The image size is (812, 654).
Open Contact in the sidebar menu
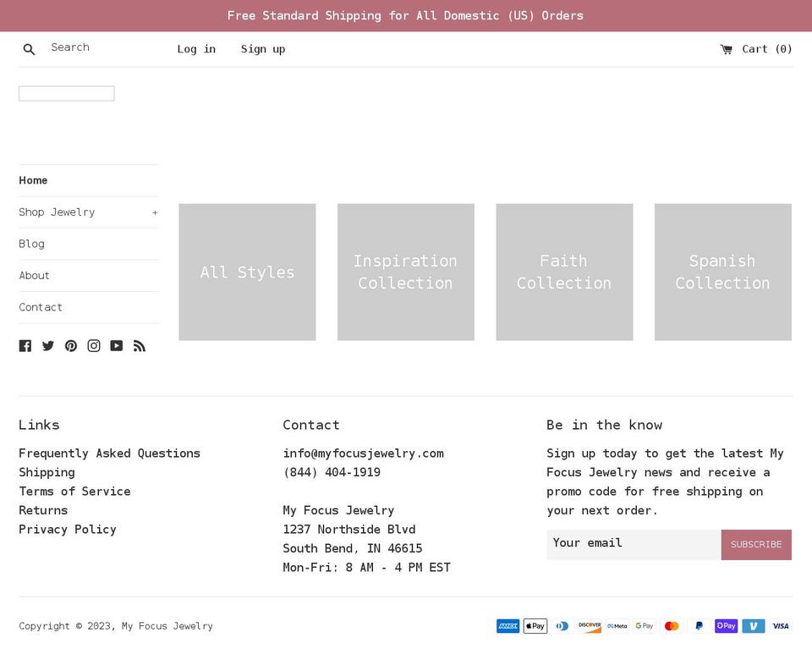click(41, 307)
